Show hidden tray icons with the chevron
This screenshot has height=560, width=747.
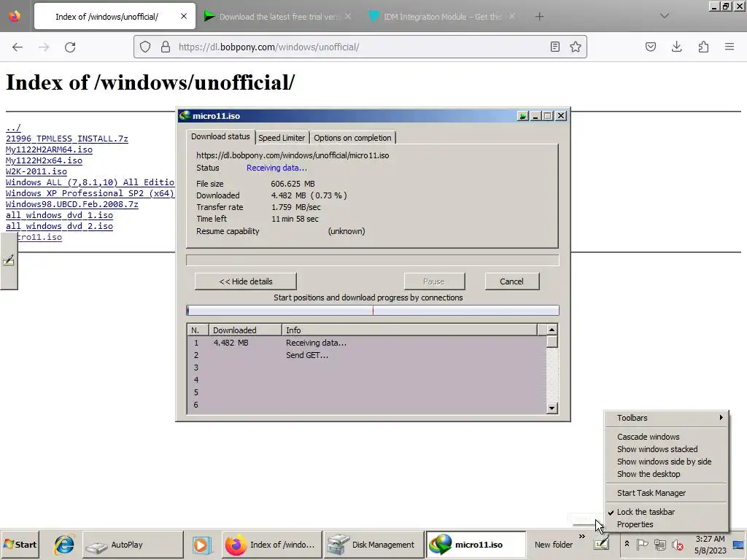627,544
